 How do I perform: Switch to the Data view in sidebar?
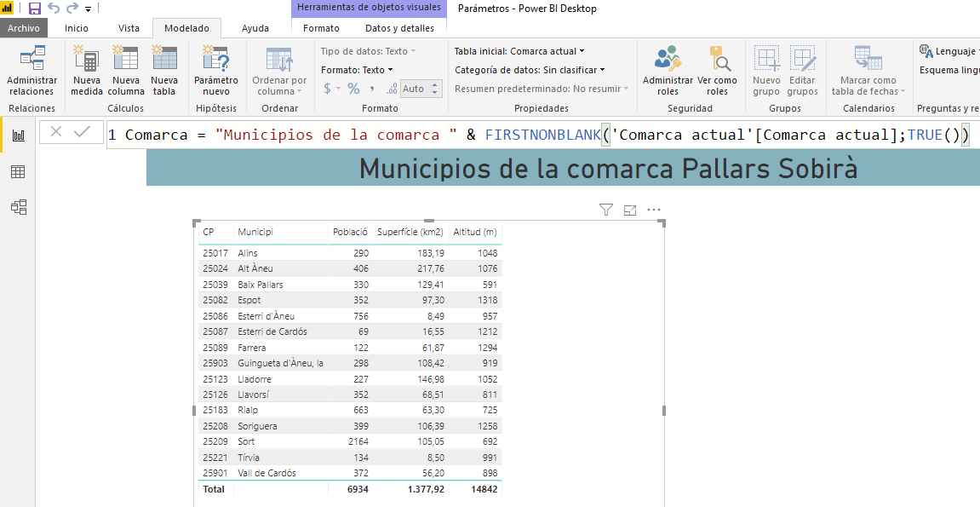[x=15, y=170]
